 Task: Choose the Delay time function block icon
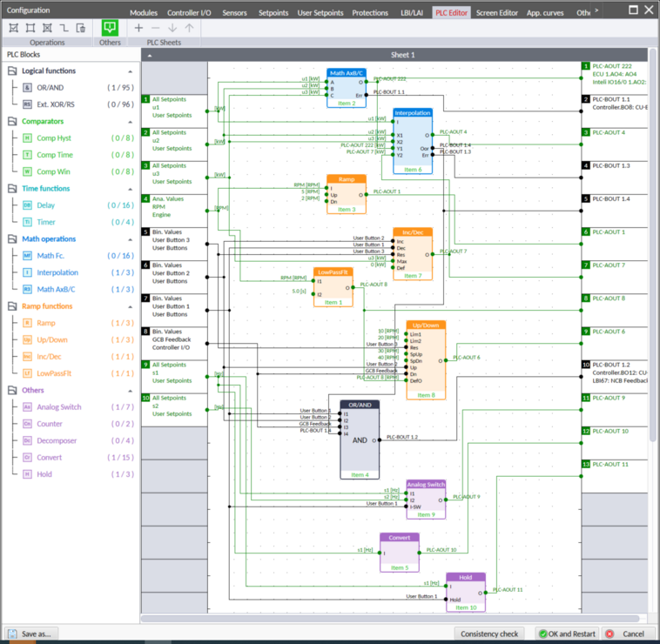[x=27, y=205]
